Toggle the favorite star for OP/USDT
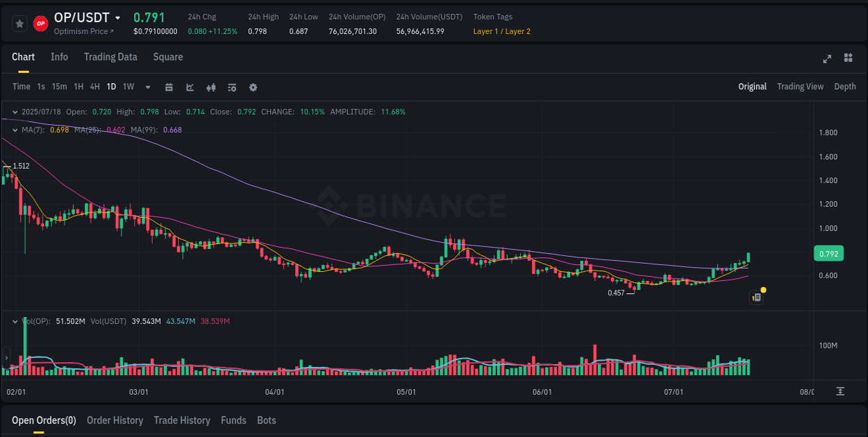The width and height of the screenshot is (868, 437). (19, 23)
